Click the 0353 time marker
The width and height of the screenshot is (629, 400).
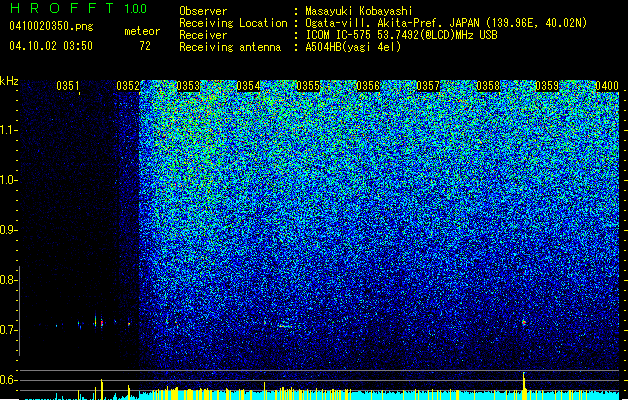(188, 86)
